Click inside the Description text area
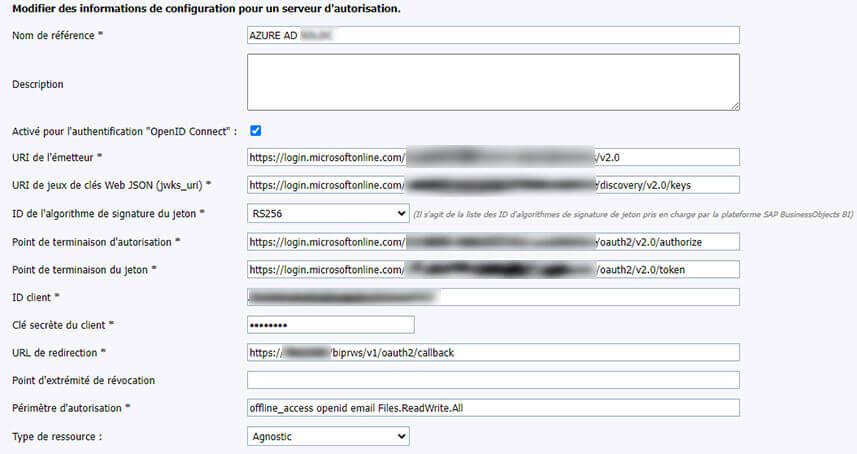Image resolution: width=857 pixels, height=454 pixels. coord(493,82)
